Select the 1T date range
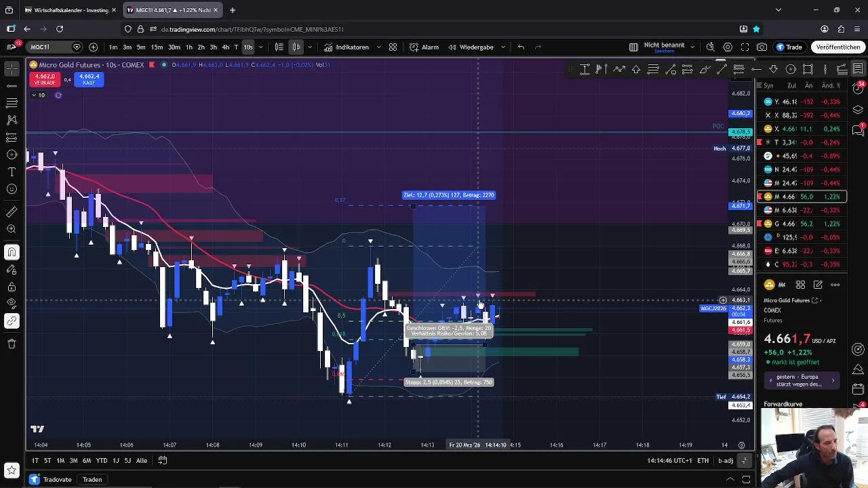 (35, 460)
